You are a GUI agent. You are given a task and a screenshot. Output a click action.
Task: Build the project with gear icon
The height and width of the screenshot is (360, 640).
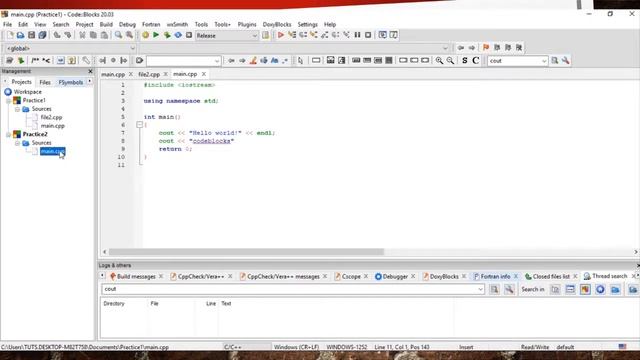tap(145, 35)
